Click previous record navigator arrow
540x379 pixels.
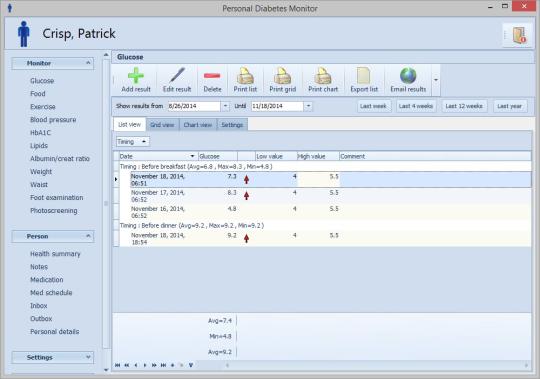(x=136, y=365)
